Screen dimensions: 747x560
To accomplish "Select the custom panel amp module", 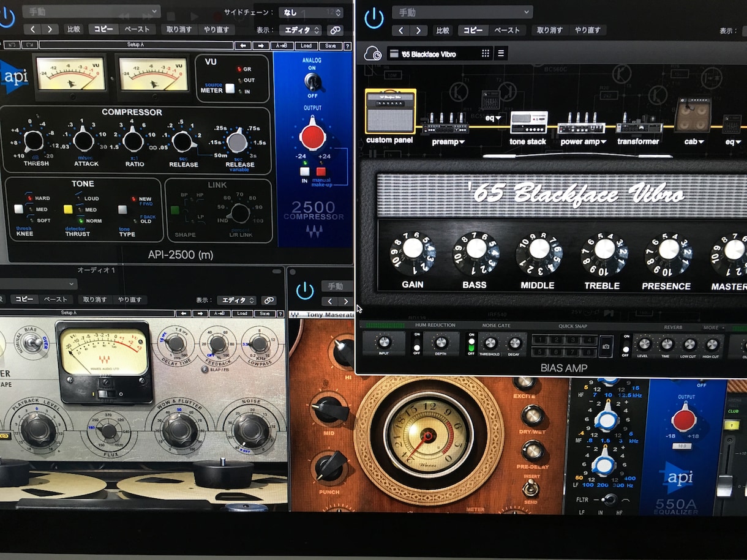I will tap(390, 111).
